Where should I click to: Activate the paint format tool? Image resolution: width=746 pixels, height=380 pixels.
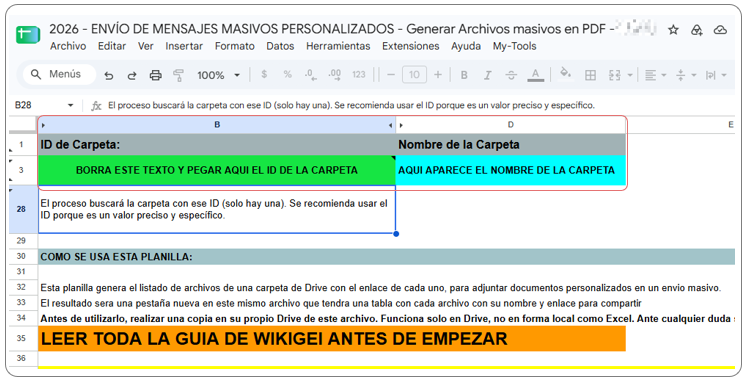pyautogui.click(x=178, y=75)
